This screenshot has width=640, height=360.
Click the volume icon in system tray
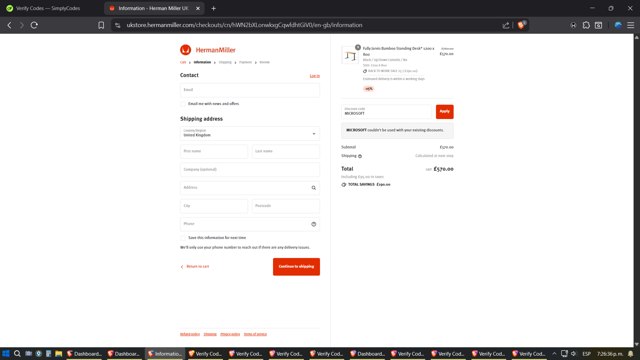[x=573, y=353]
